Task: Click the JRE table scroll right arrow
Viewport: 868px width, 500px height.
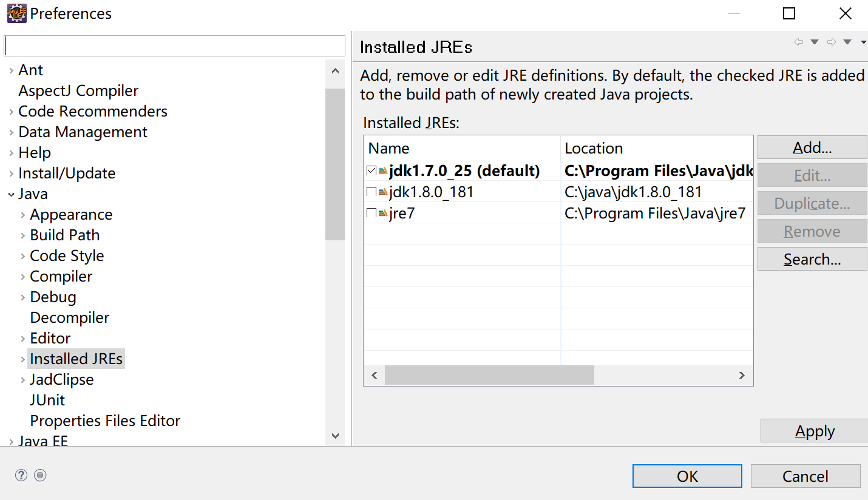Action: pyautogui.click(x=742, y=376)
